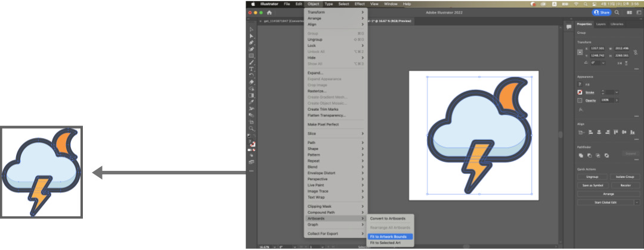Select the Direct Selection tool
644x250 pixels.
coord(252,36)
